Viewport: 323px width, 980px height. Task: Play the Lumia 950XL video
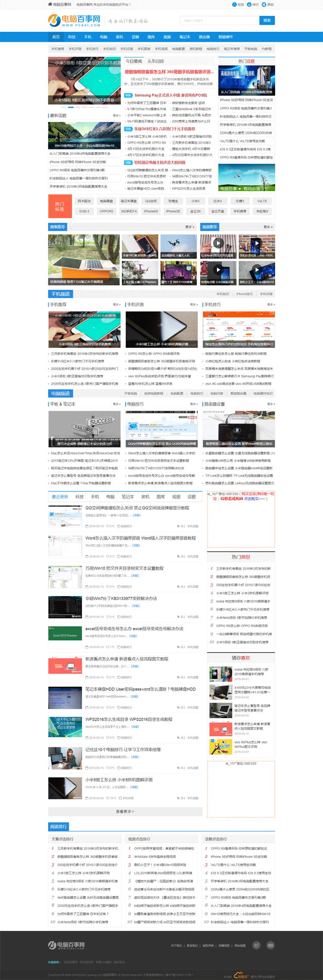(x=257, y=243)
